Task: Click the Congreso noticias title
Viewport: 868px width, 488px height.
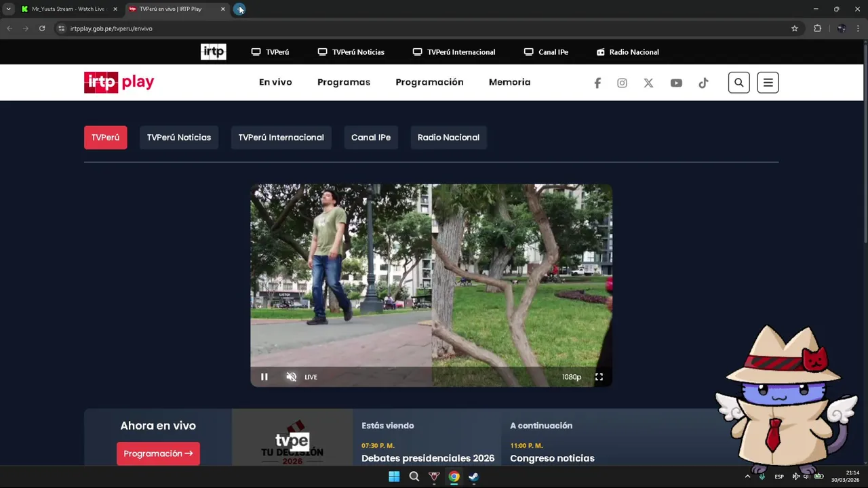Action: click(x=552, y=458)
